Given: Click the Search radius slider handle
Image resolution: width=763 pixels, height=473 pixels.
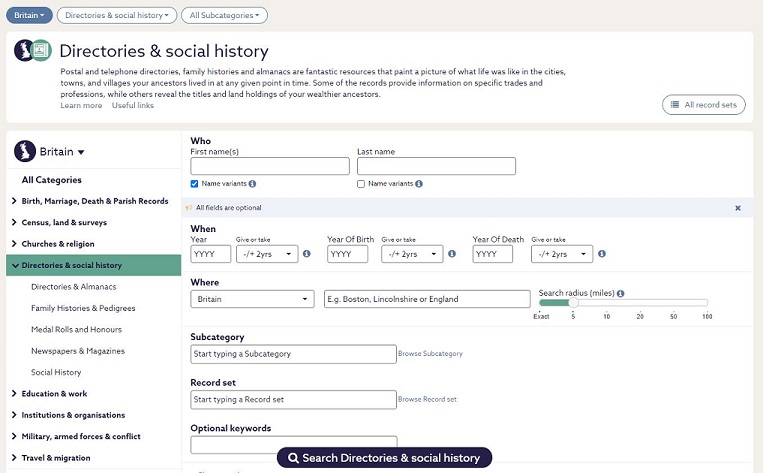Looking at the screenshot, I should point(573,303).
